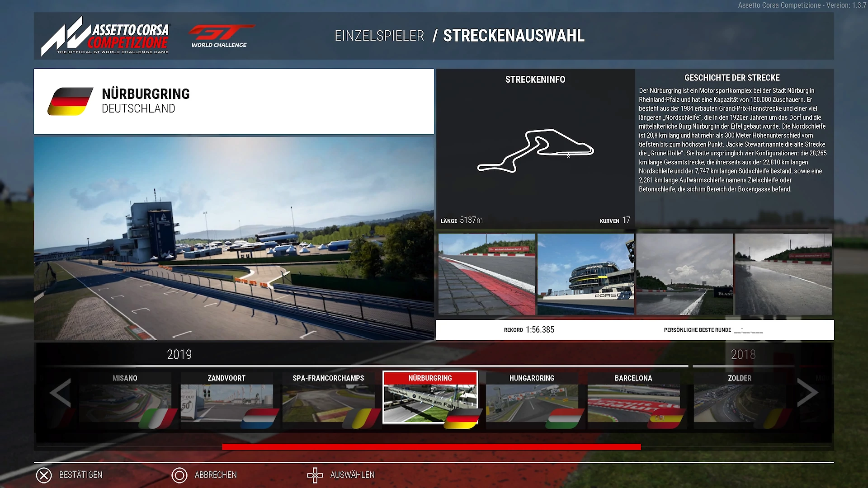Click the D-pad icon for Auswählen
868x488 pixels.
point(315,475)
